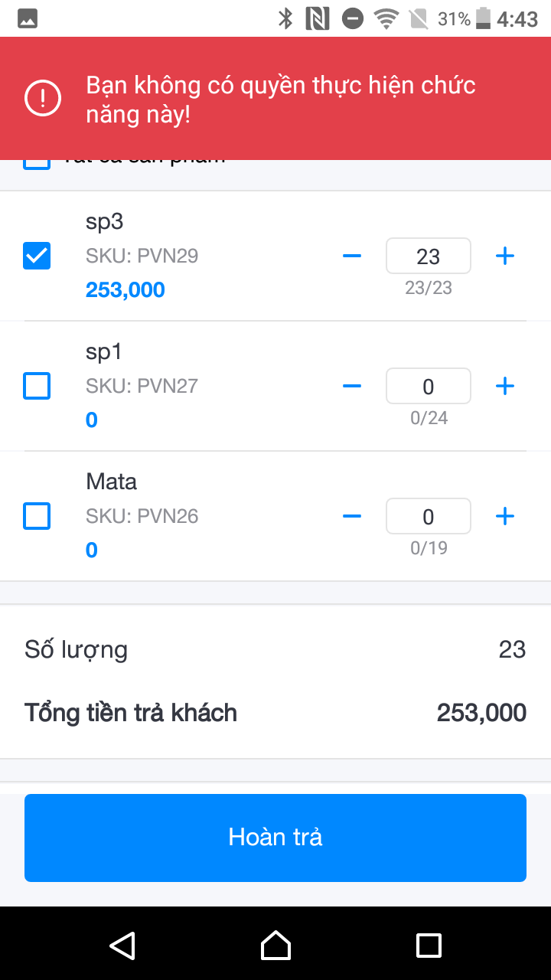Tap the warning icon in red alert
Viewport: 551px width, 980px height.
point(43,98)
